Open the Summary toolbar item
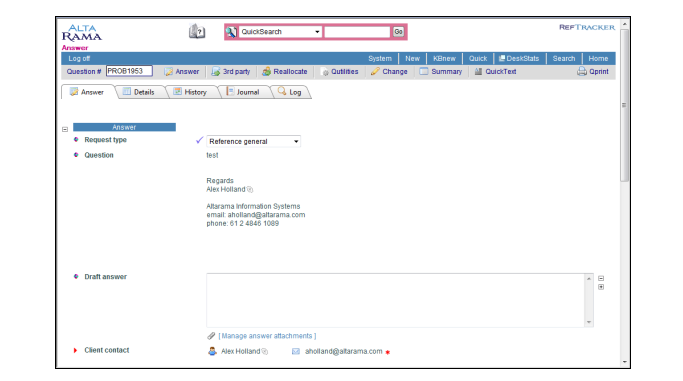 [441, 71]
